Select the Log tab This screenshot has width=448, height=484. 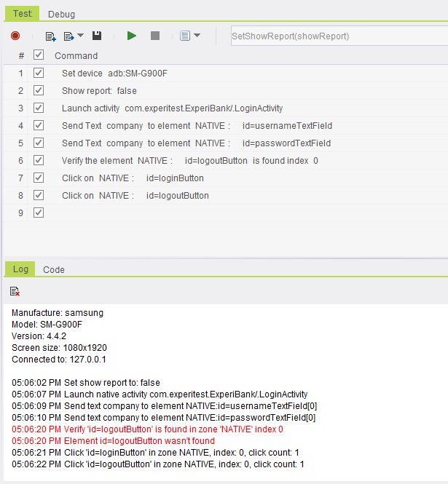(x=20, y=269)
